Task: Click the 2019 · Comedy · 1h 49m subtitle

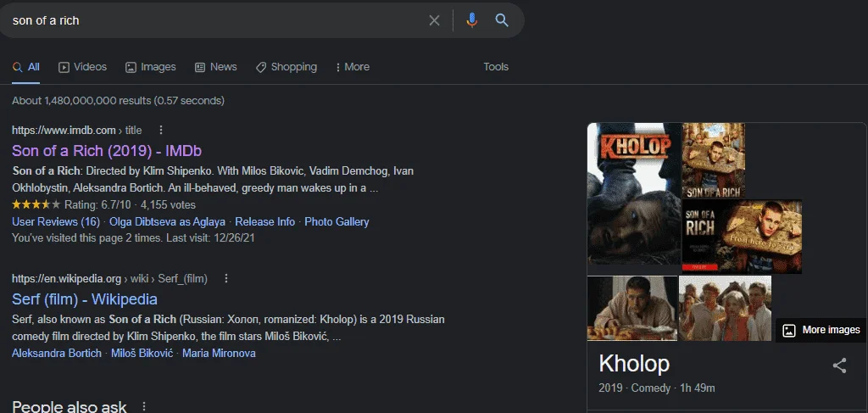Action: tap(657, 388)
